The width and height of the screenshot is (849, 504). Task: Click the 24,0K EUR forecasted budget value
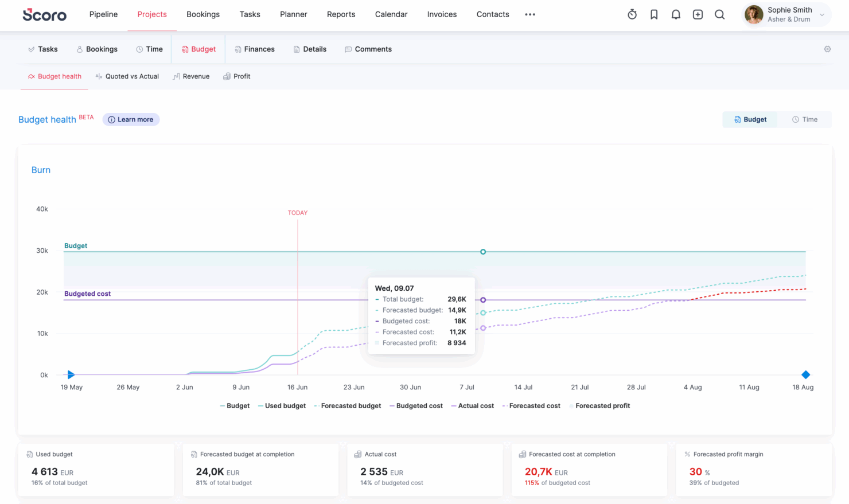coord(218,472)
